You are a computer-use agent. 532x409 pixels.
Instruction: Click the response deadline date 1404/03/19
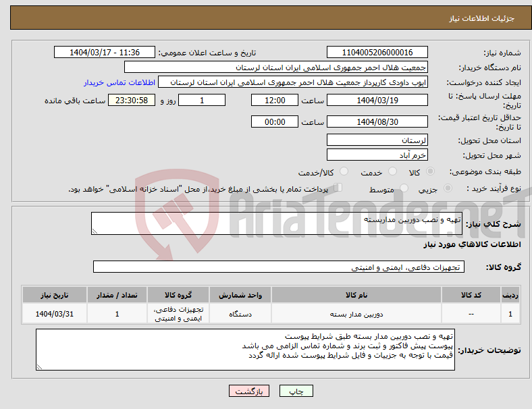tap(377, 100)
